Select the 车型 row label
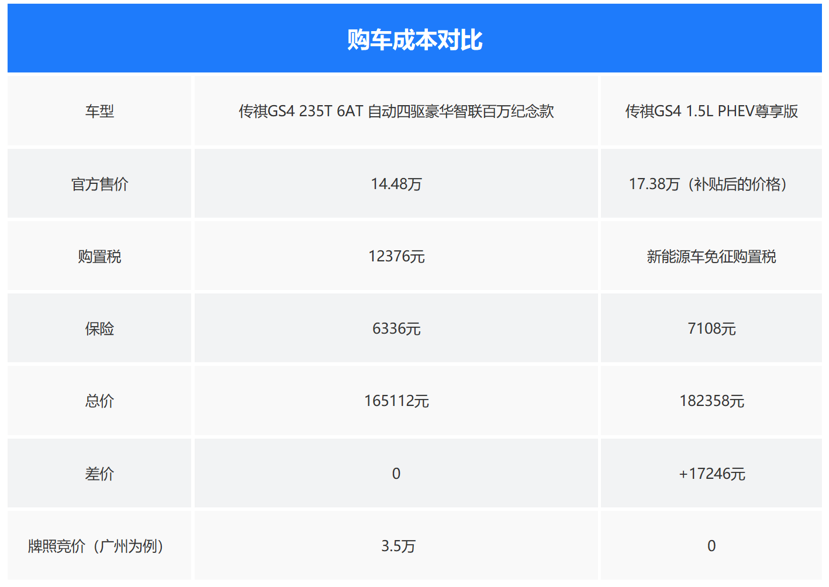Viewport: 829px width, 587px height. 100,112
